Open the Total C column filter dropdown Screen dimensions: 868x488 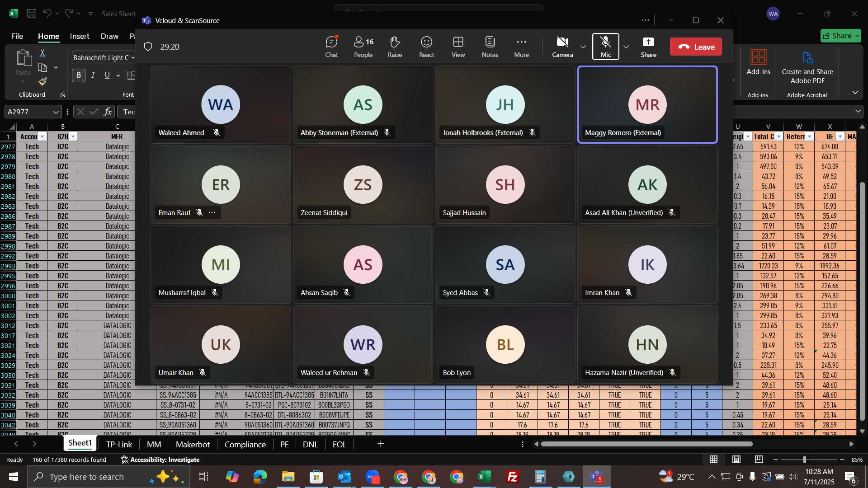click(x=778, y=136)
